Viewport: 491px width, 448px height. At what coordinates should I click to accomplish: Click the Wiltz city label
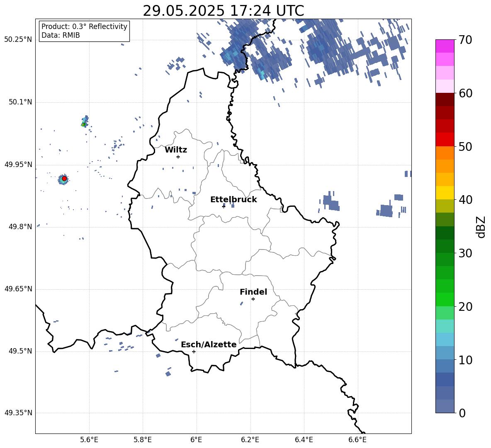(176, 150)
